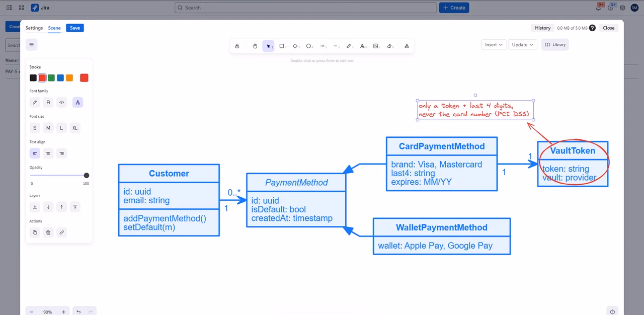Select the Rectangle shape tool
Image resolution: width=644 pixels, height=315 pixels.
[282, 46]
